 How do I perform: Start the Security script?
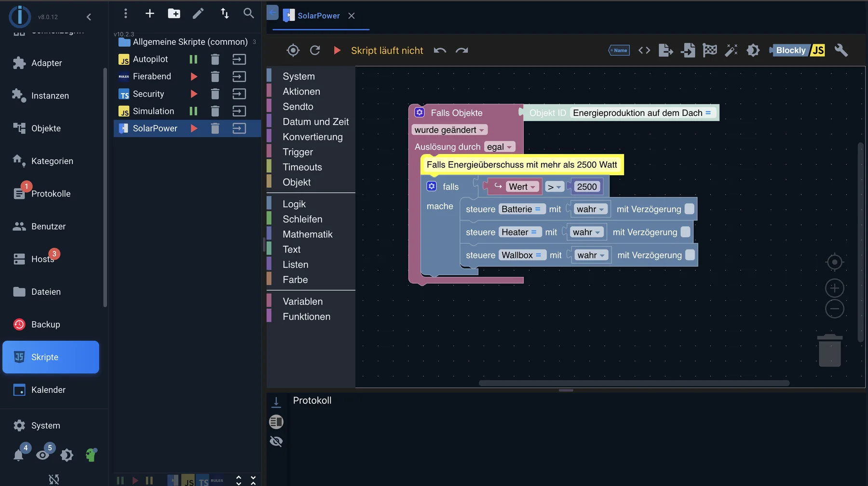click(194, 94)
